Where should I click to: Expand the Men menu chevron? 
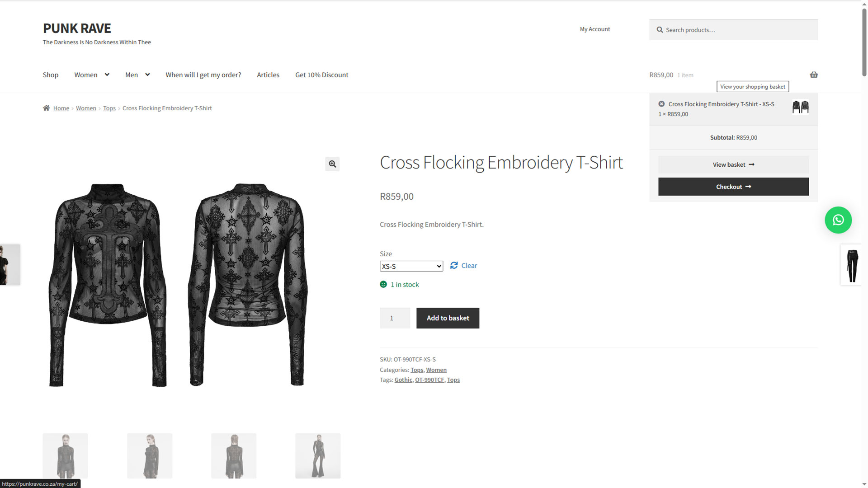[x=147, y=75]
